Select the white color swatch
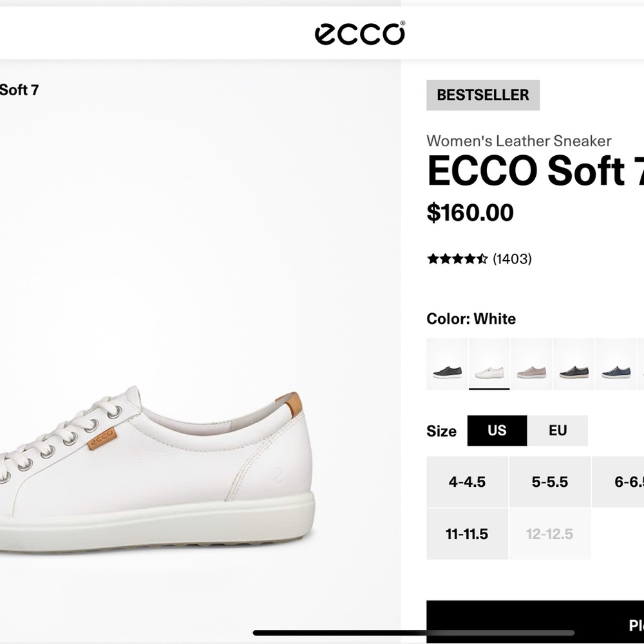The image size is (644, 644). point(489,364)
